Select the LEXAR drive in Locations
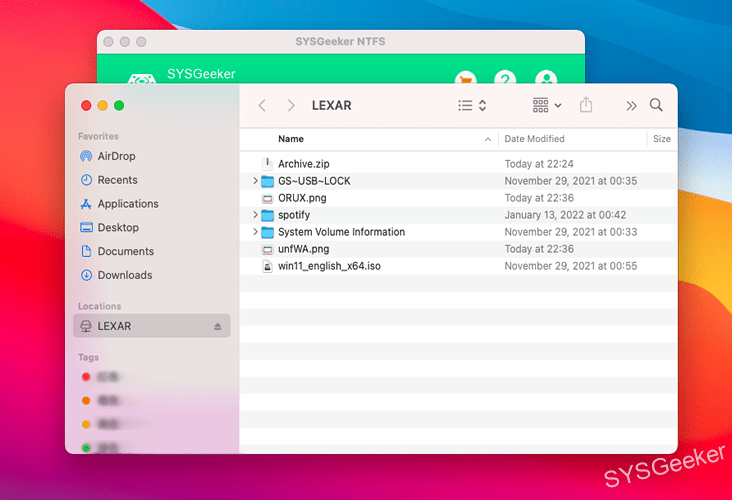This screenshot has height=500, width=732. 151,326
